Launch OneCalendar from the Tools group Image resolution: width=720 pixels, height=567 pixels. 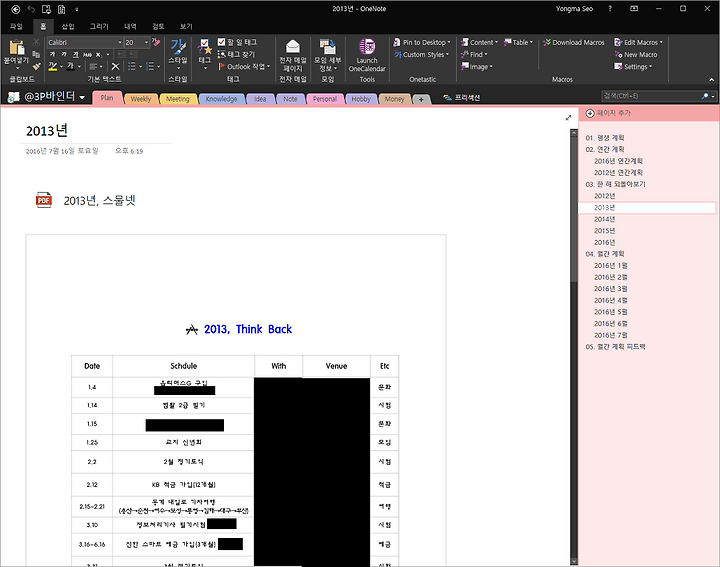point(367,55)
